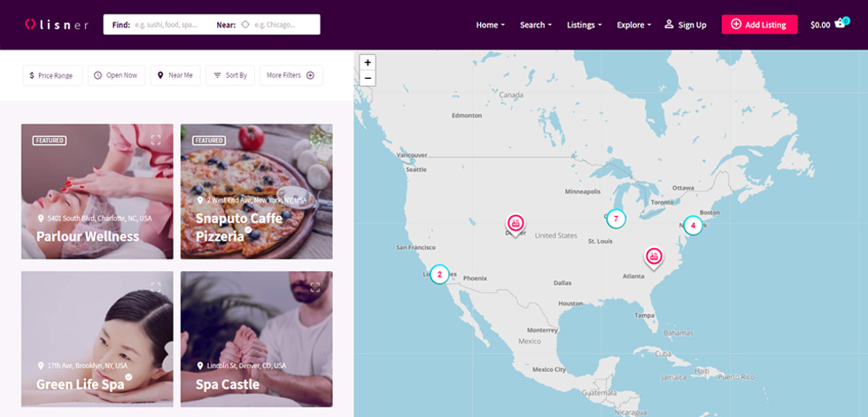Zoom out on the map
The image size is (868, 417).
click(x=368, y=78)
